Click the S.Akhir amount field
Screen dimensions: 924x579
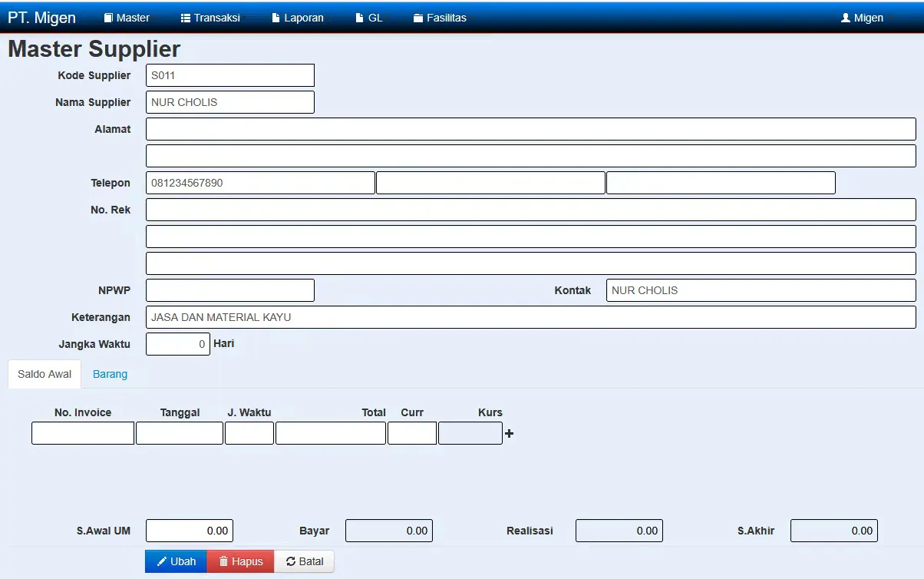point(834,531)
